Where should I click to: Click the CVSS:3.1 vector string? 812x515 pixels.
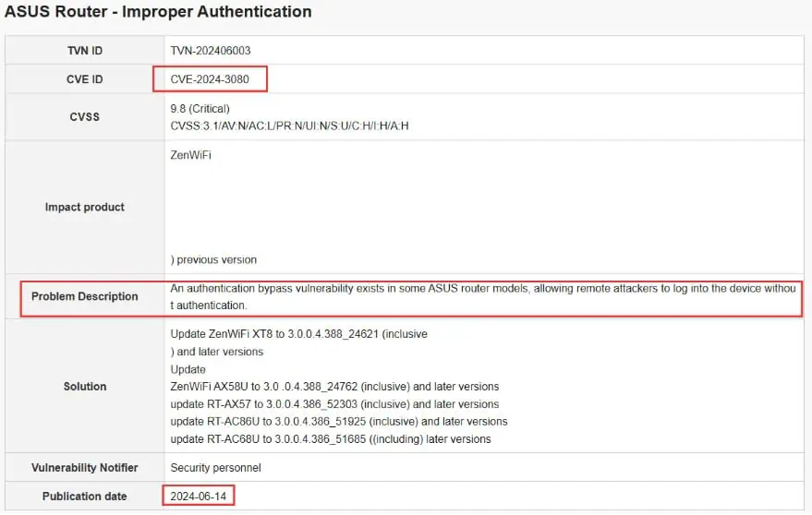pos(289,126)
